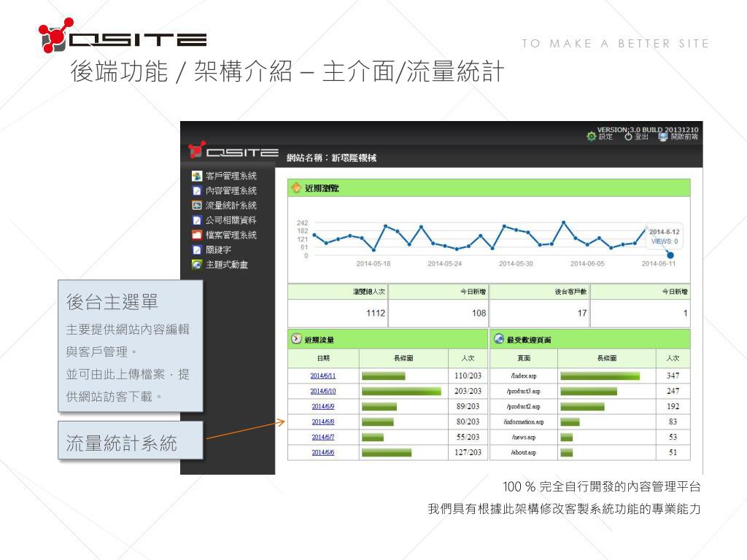Click the 關鍵字 sidebar icon
Screen dimensions: 747x560
(197, 250)
